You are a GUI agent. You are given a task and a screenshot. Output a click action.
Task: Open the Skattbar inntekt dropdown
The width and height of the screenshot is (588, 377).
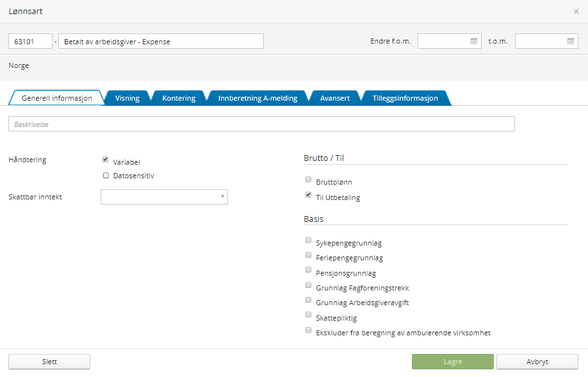point(164,197)
